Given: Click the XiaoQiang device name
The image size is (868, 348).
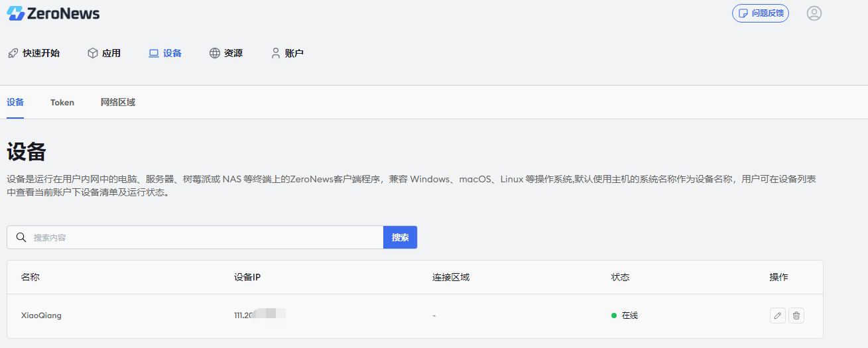Looking at the screenshot, I should [x=41, y=316].
